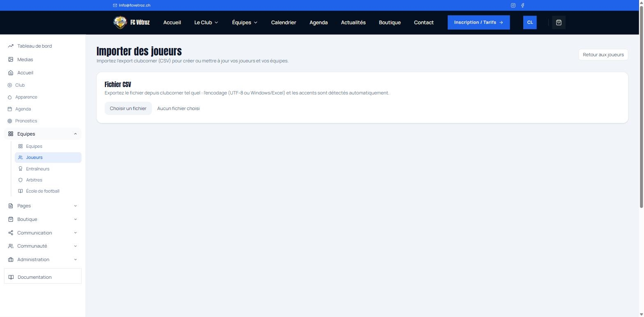This screenshot has height=317, width=644.
Task: Open the Medias image icon
Action: point(11,60)
